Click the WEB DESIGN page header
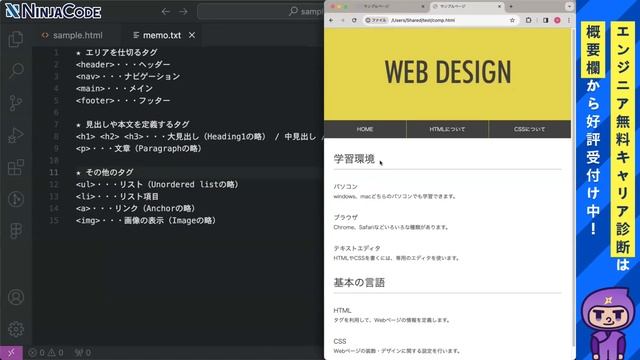The height and width of the screenshot is (360, 640). 448,72
